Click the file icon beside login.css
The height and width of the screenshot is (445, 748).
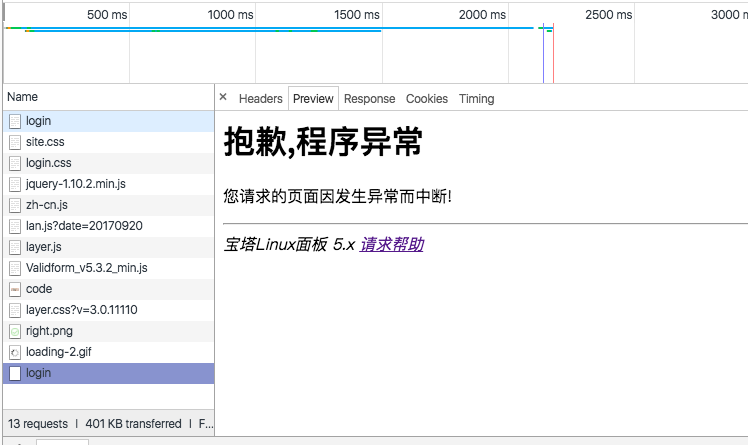15,163
